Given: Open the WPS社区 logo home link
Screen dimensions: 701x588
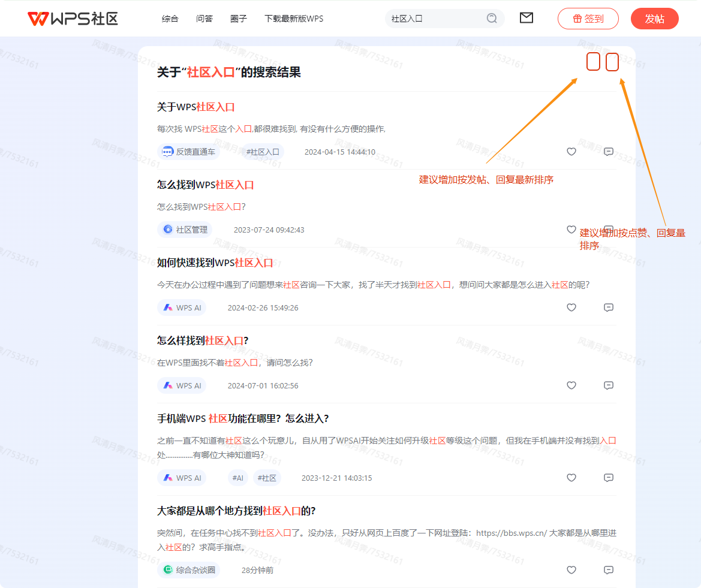Looking at the screenshot, I should [x=73, y=19].
